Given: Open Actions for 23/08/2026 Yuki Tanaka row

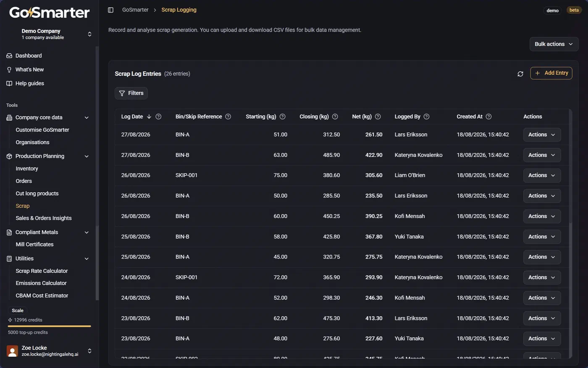Looking at the screenshot, I should click(x=542, y=339).
